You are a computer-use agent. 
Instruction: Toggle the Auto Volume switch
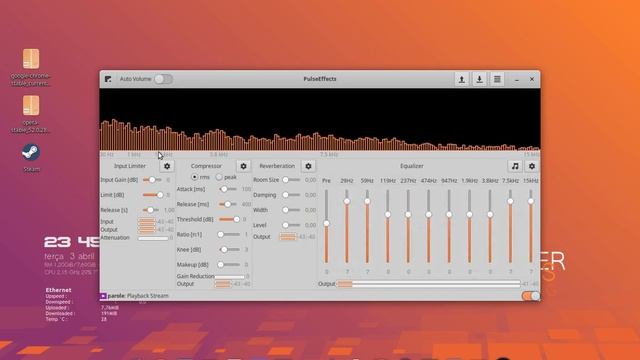(163, 79)
